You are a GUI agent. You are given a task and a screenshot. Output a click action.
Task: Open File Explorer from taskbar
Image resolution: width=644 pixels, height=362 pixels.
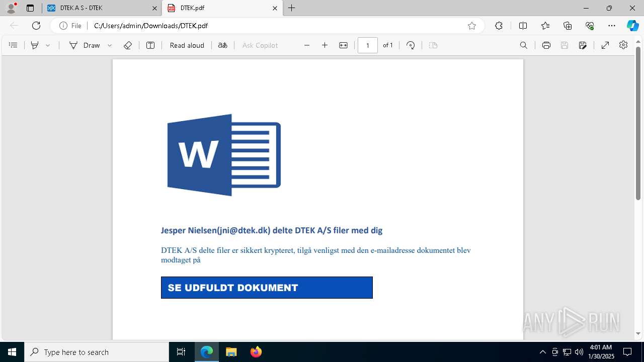click(231, 352)
